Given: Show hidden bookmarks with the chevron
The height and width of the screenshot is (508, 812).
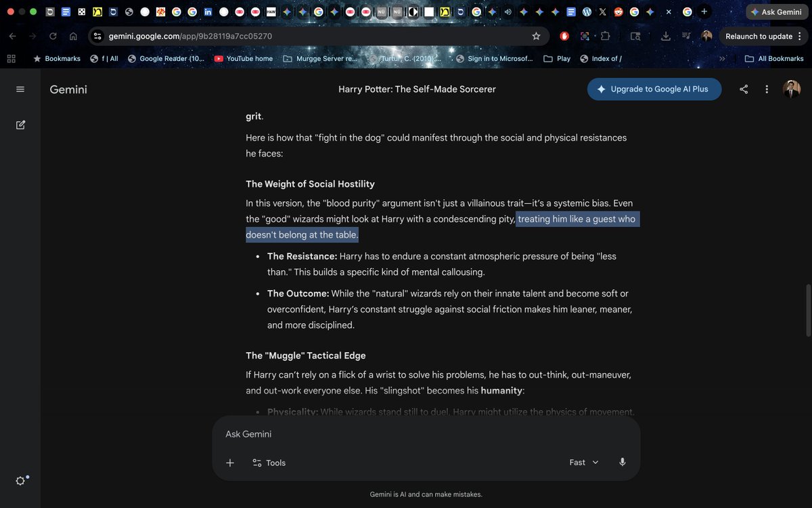Looking at the screenshot, I should coord(722,59).
